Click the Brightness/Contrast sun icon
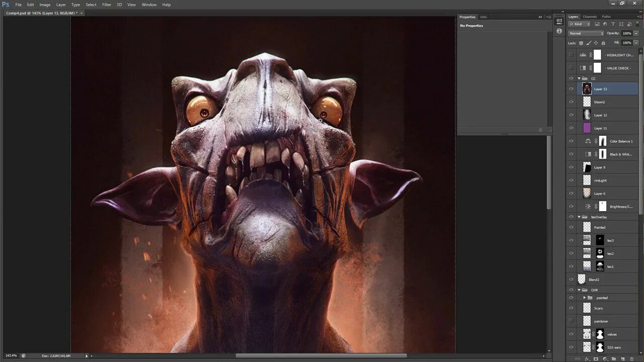Viewport: 644px width, 362px height. click(x=588, y=207)
